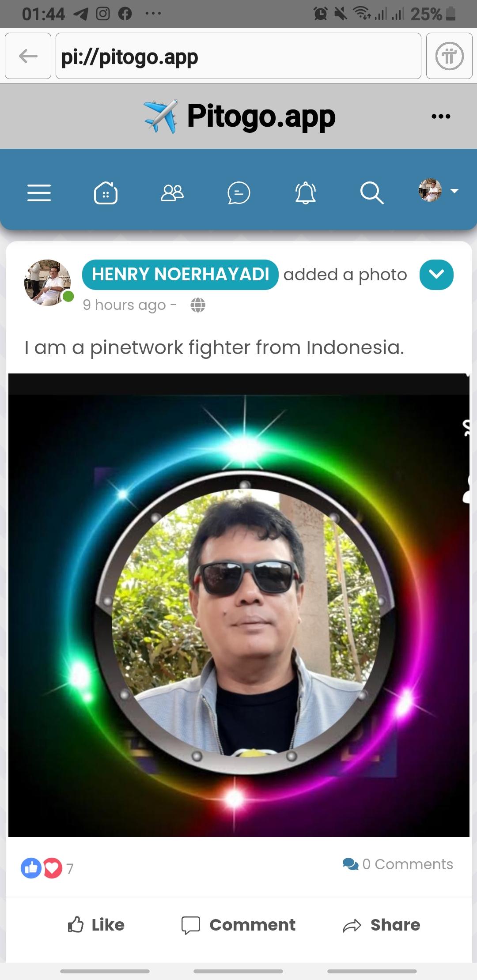Open profile avatar dropdown in navbar
Screen dimensions: 477x980
pos(439,191)
